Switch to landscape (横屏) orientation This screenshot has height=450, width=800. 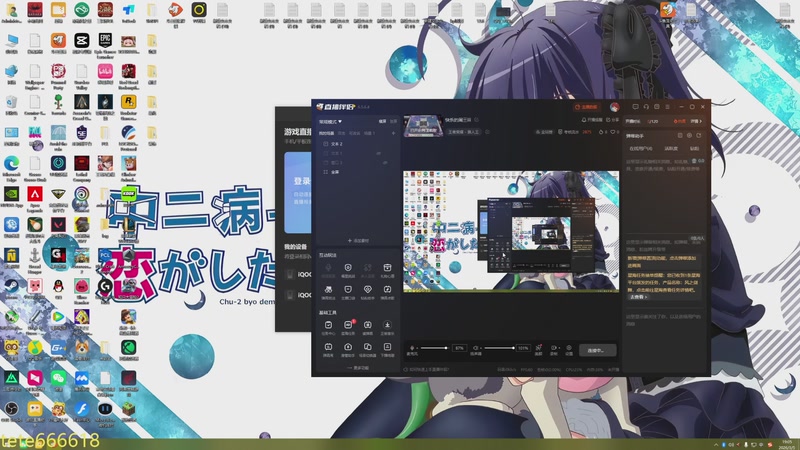383,121
